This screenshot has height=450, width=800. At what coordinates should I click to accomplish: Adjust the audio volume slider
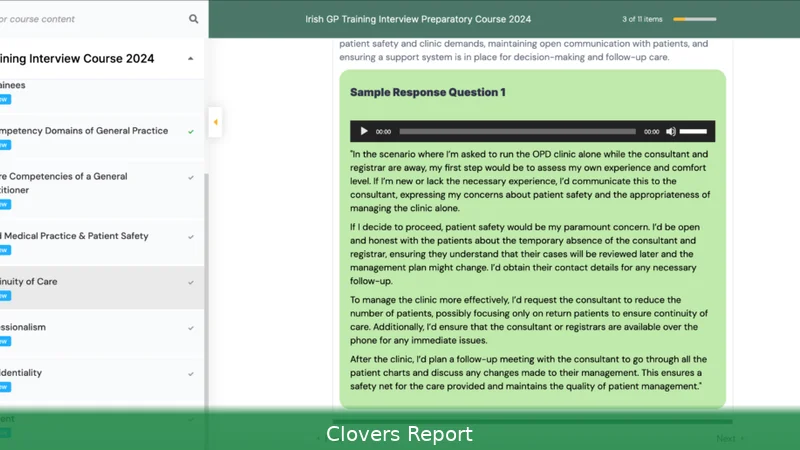693,132
